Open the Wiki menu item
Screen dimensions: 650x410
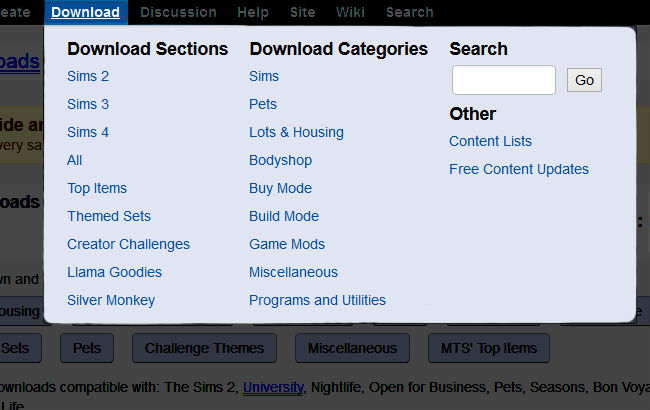point(350,12)
